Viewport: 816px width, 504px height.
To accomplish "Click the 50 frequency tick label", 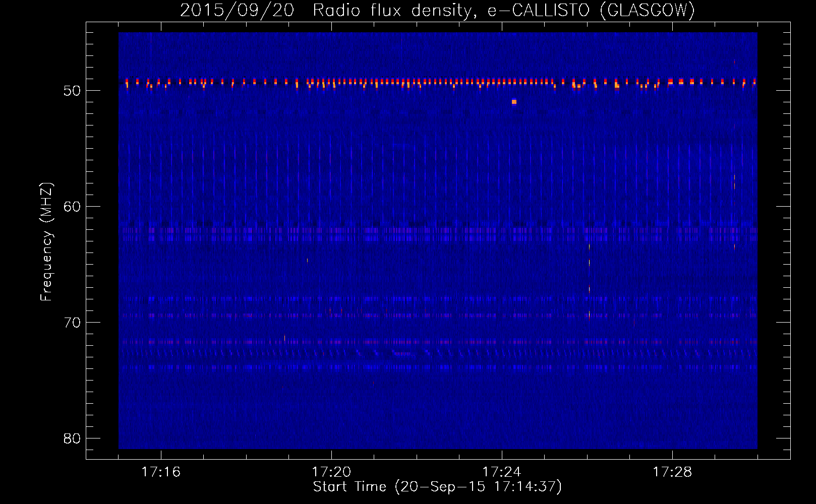I will (x=72, y=91).
